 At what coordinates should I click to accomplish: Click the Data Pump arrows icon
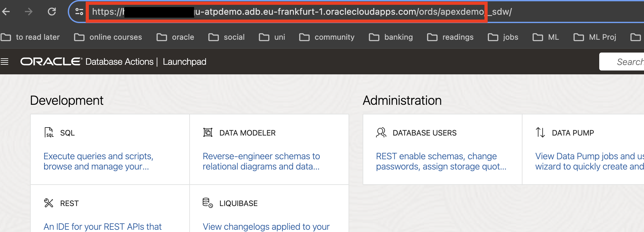pos(540,132)
